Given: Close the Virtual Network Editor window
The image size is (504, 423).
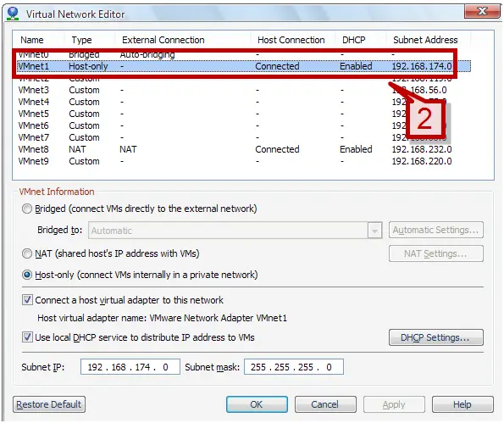Looking at the screenshot, I should pos(482,12).
